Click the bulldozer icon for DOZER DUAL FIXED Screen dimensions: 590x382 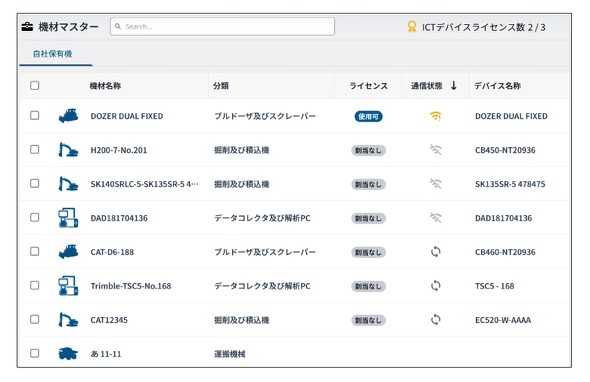(68, 116)
